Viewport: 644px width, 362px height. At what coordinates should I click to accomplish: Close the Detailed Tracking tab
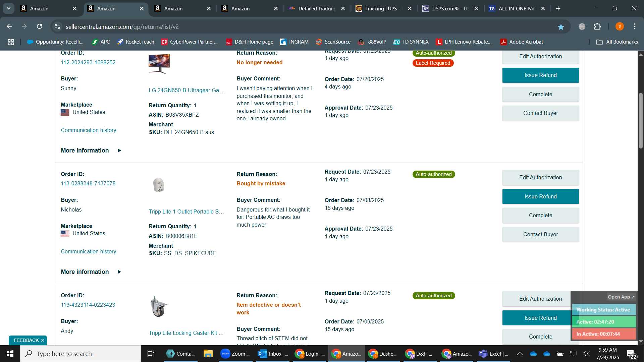pos(343,8)
